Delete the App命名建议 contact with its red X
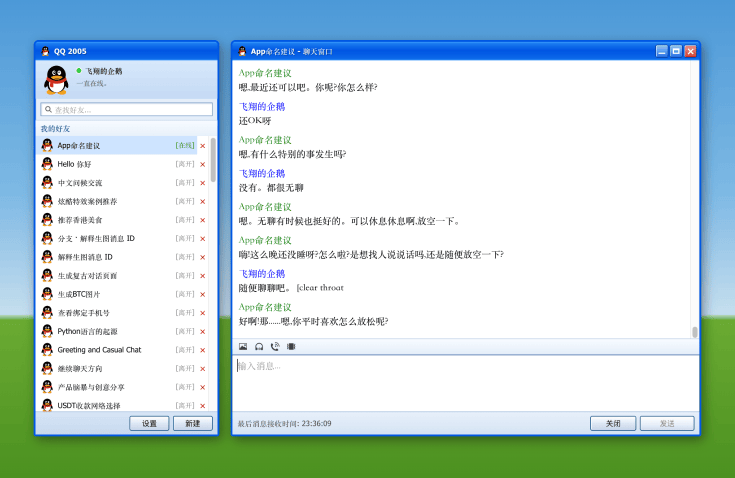 [x=203, y=146]
